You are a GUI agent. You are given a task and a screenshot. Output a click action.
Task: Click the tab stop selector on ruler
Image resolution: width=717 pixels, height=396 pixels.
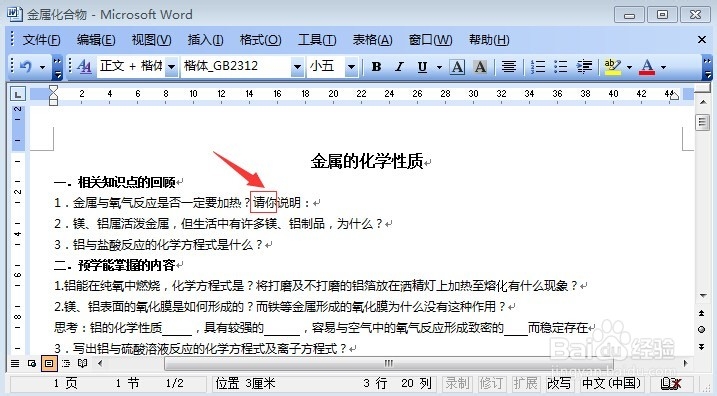tap(18, 94)
